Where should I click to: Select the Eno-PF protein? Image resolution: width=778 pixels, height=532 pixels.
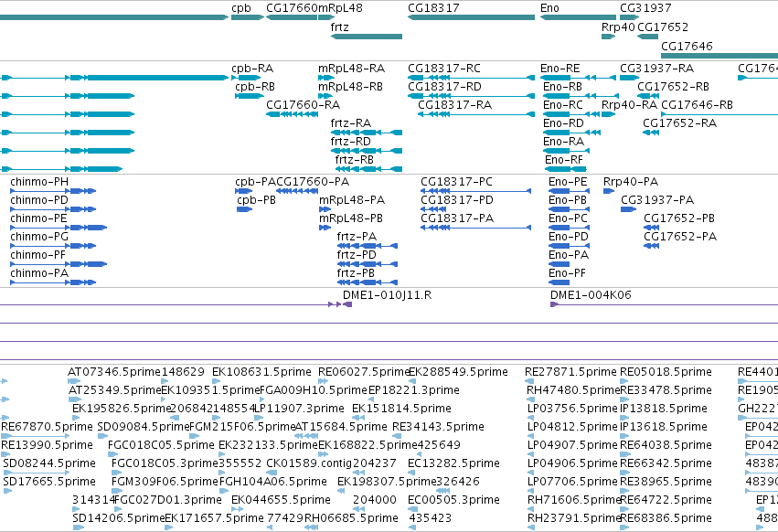559,282
